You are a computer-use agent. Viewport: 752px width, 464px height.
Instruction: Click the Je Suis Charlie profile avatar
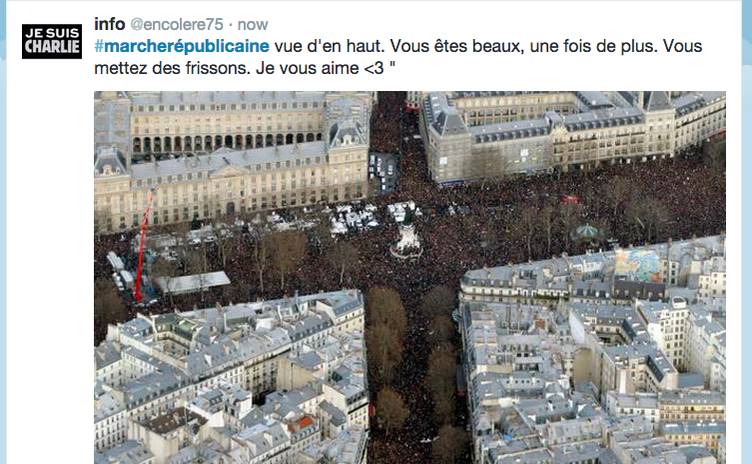click(x=52, y=41)
